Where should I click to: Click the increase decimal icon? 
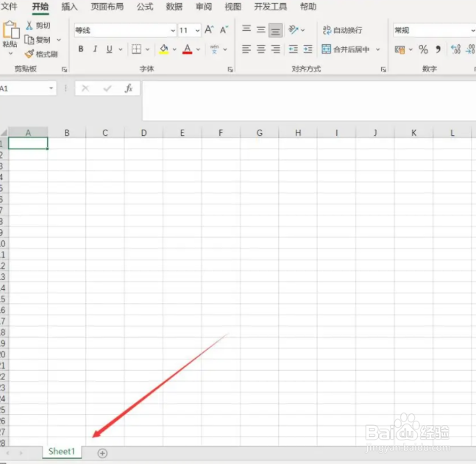455,49
